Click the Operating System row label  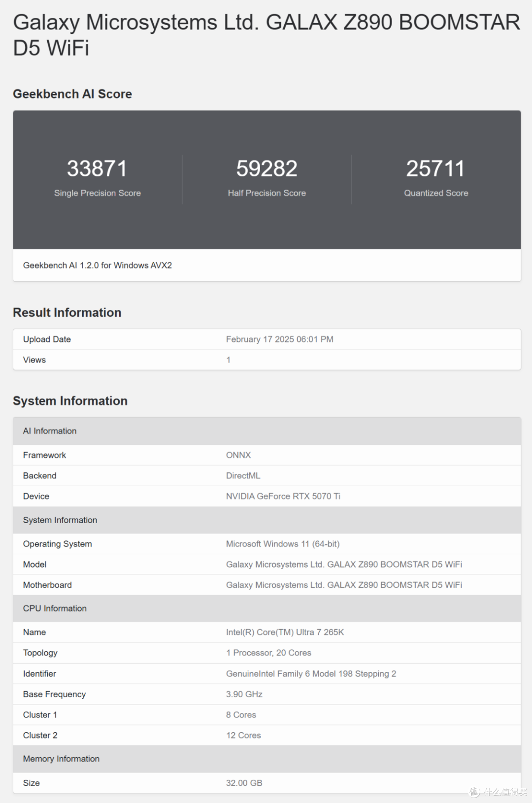pyautogui.click(x=58, y=544)
